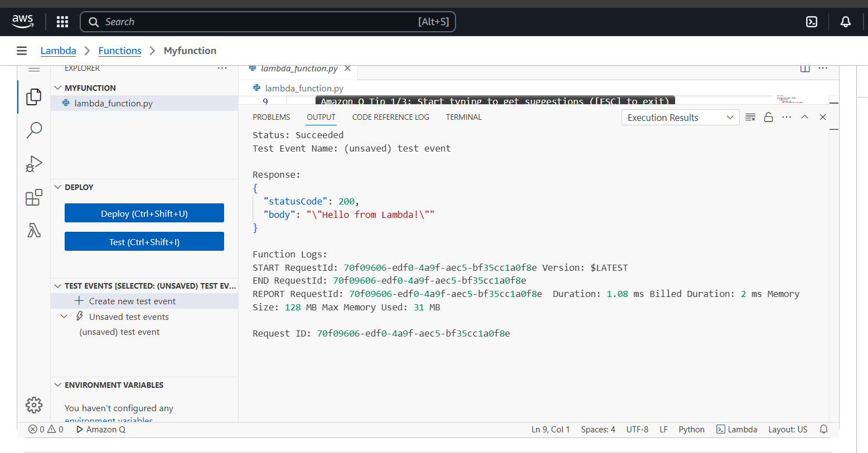Screen dimensions: 868x453
Task: Click the LF end-of-line status item
Action: [663, 429]
